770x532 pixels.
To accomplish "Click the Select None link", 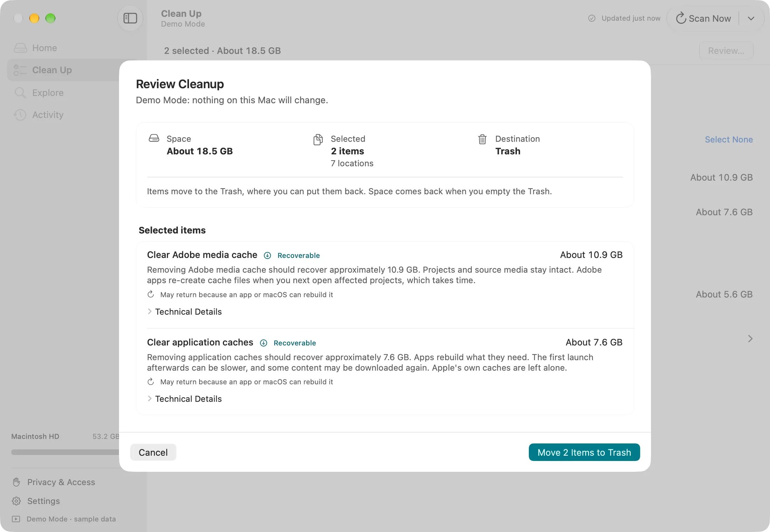I will (x=729, y=140).
